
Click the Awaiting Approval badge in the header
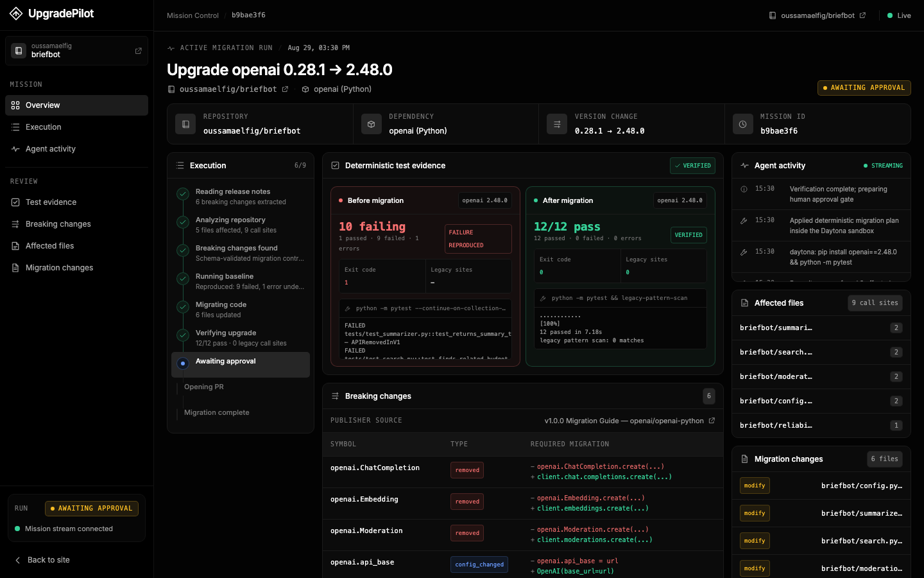[864, 88]
